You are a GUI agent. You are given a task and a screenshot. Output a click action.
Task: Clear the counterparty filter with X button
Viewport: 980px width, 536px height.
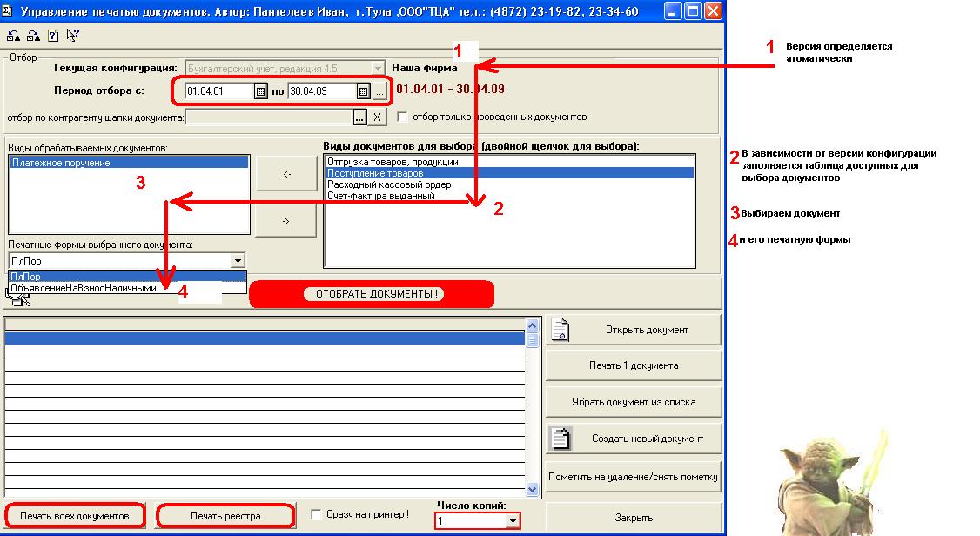click(377, 117)
